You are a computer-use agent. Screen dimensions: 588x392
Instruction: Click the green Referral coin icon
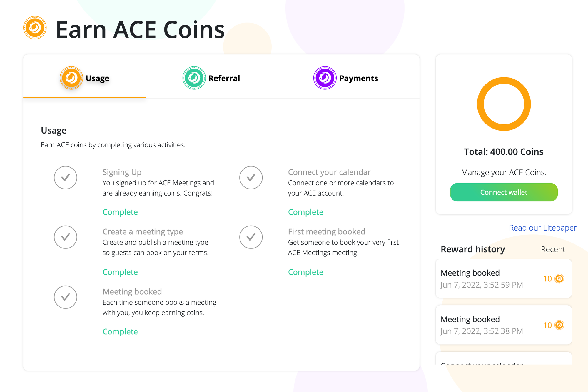[194, 78]
